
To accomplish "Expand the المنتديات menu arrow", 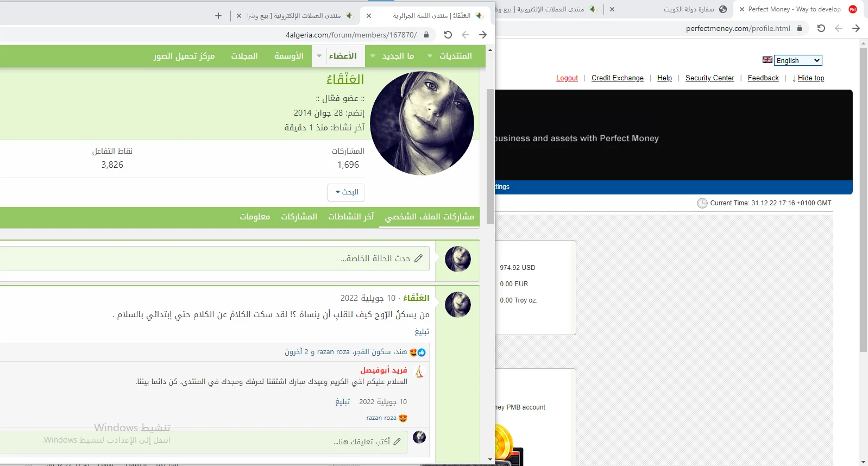I will (430, 56).
